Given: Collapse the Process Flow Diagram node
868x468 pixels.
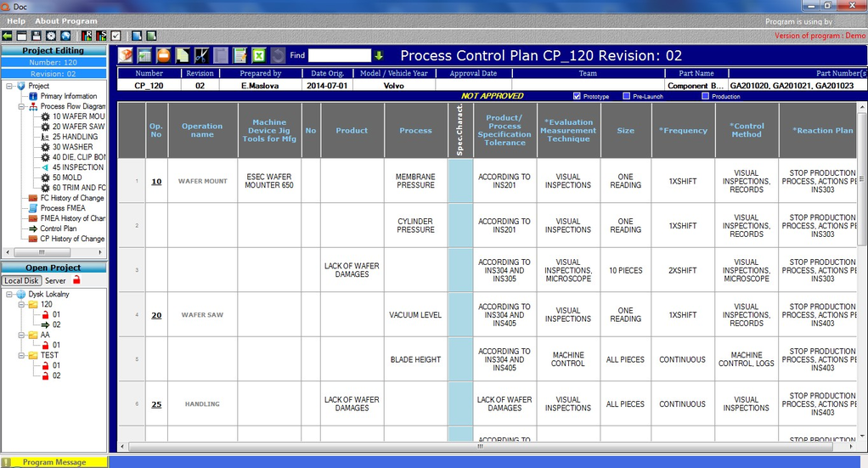Looking at the screenshot, I should (x=21, y=106).
